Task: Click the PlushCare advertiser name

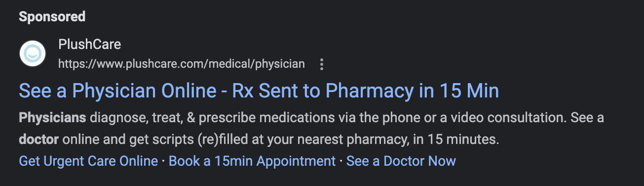Action: (x=90, y=44)
